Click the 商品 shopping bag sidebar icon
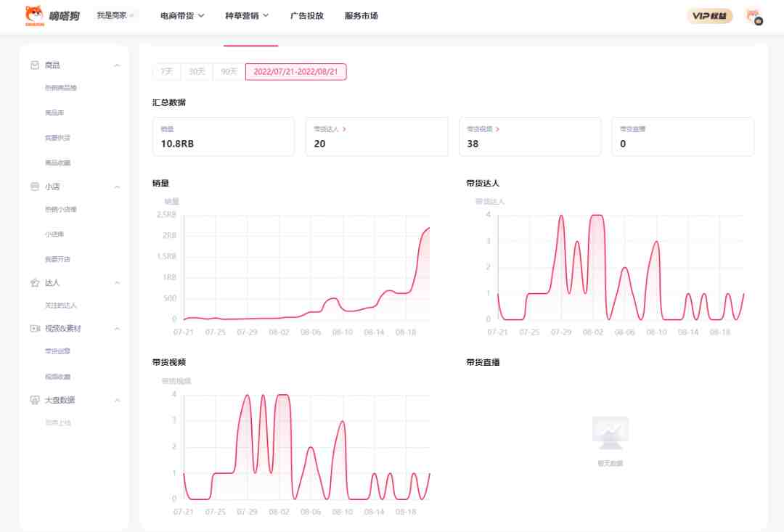 coord(35,65)
